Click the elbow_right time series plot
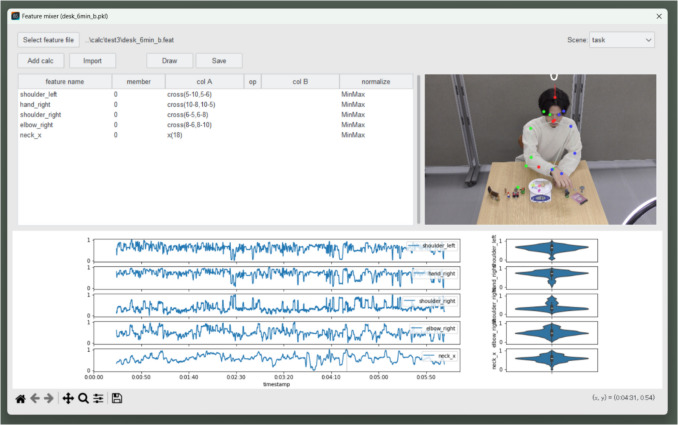 click(x=277, y=332)
